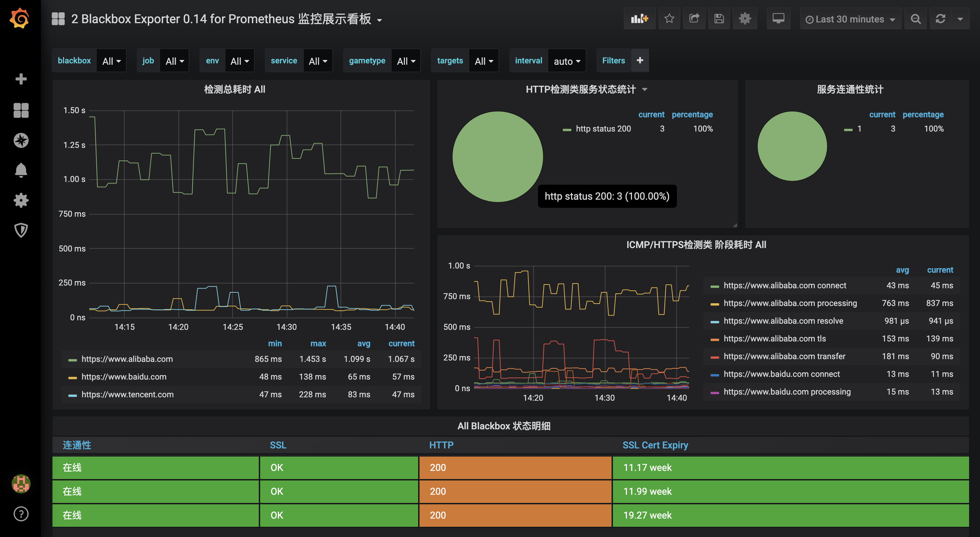The image size is (980, 537).
Task: Open dashboard settings with the gear icon
Action: pos(745,18)
